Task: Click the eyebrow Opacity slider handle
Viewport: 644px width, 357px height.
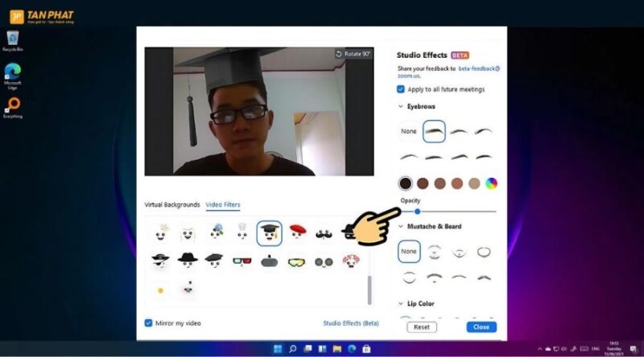Action: pos(417,211)
